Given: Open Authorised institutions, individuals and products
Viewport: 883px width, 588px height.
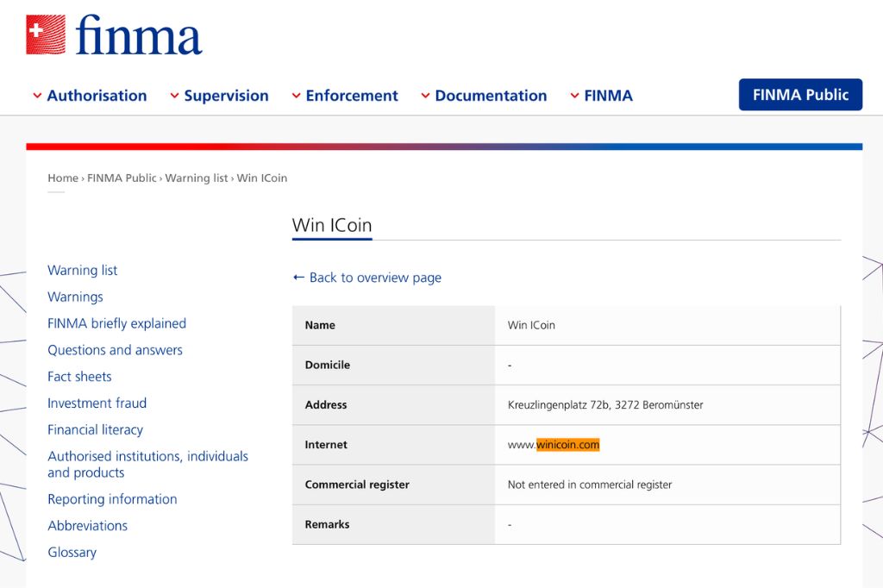Looking at the screenshot, I should 147,464.
